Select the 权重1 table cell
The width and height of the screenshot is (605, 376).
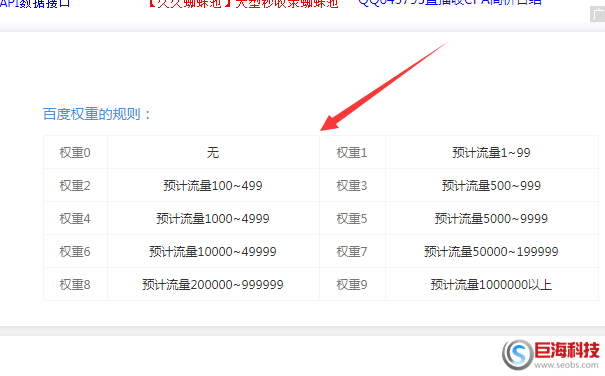pos(352,152)
